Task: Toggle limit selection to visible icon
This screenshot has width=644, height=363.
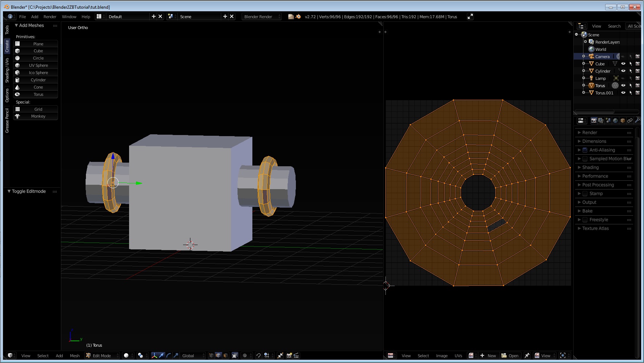Action: (235, 356)
